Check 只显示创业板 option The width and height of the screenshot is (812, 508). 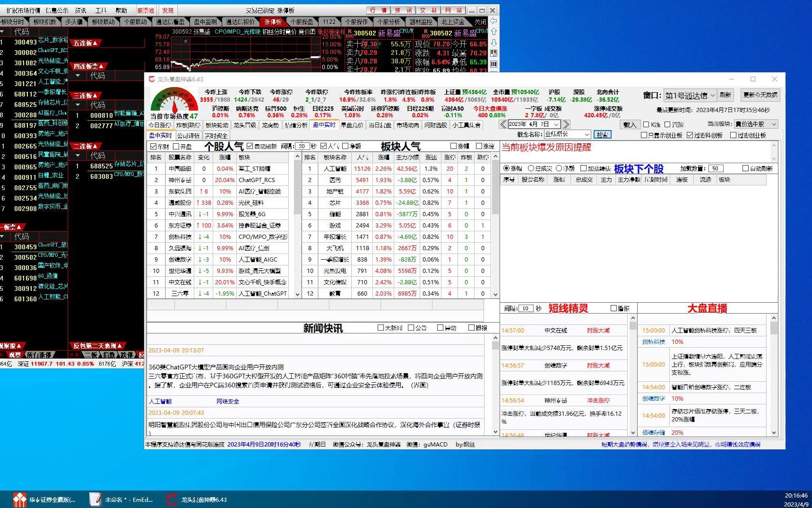pos(644,135)
